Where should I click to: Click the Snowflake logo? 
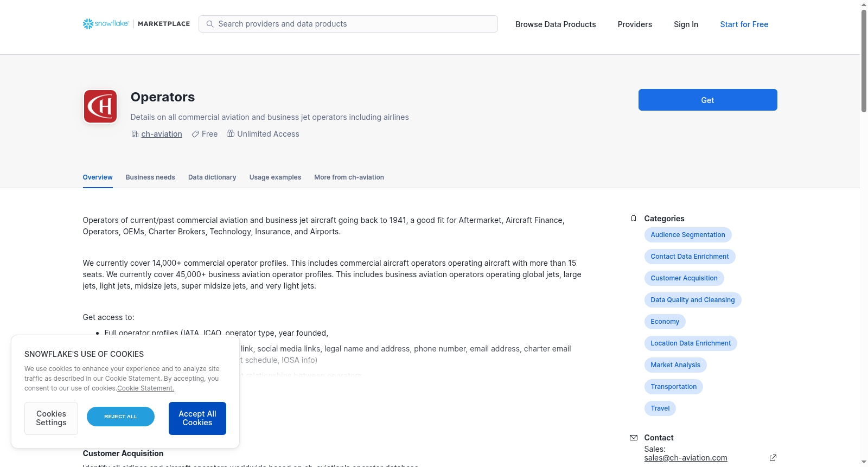[106, 24]
